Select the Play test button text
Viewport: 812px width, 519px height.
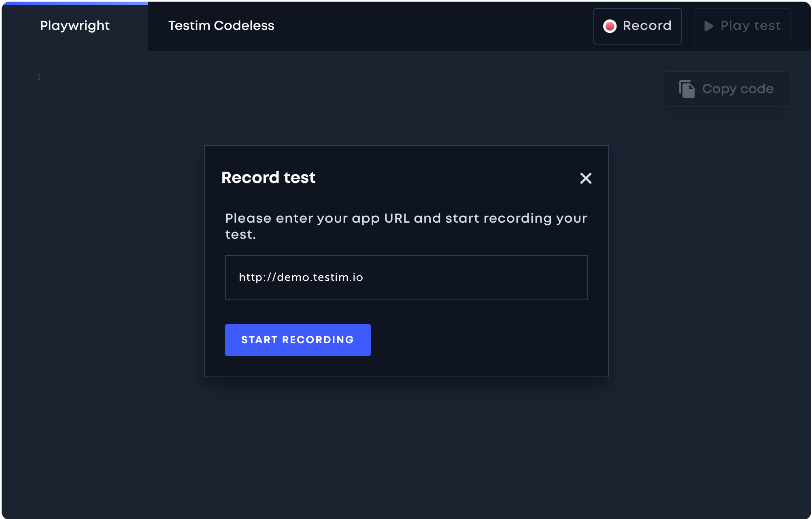(x=750, y=26)
